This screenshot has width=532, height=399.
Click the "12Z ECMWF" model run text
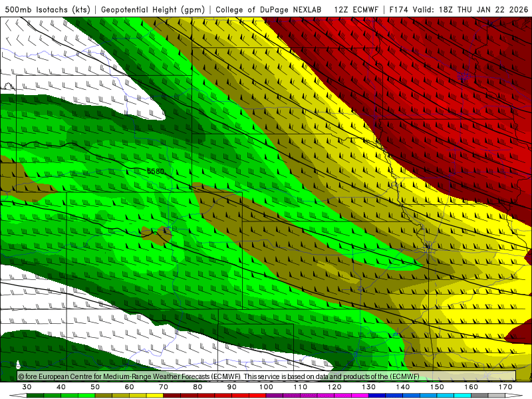coord(356,9)
